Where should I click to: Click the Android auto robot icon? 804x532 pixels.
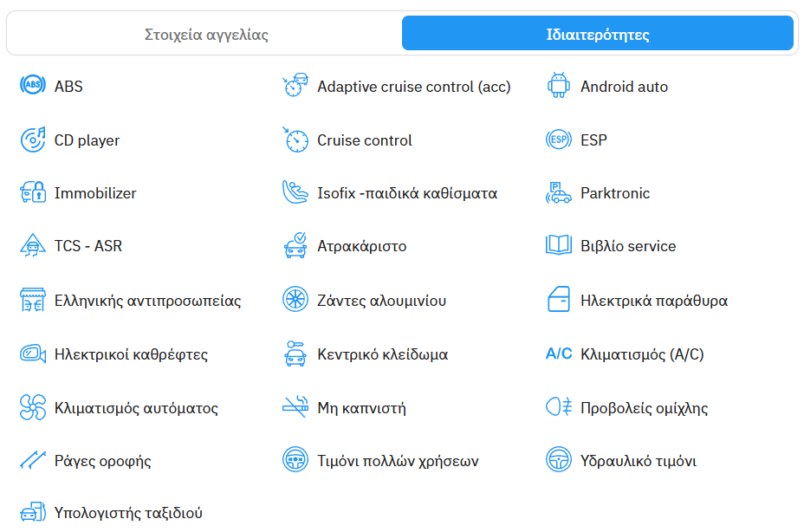point(559,86)
